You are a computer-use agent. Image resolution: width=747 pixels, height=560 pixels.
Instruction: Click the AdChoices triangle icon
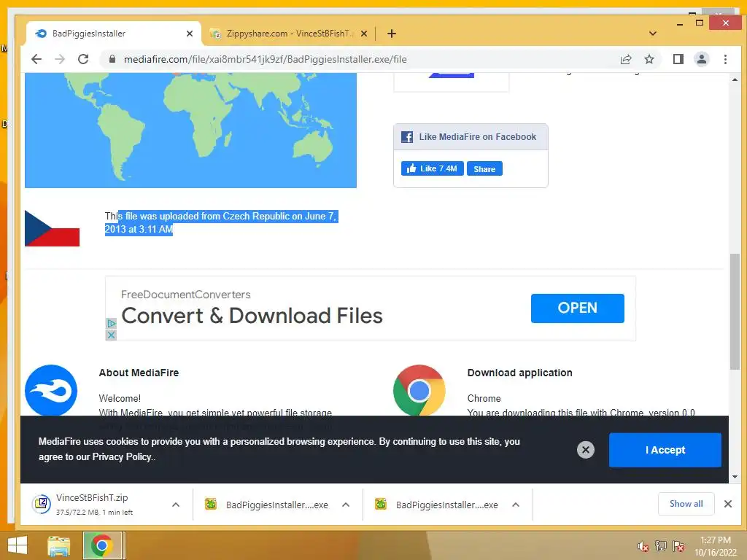point(111,323)
